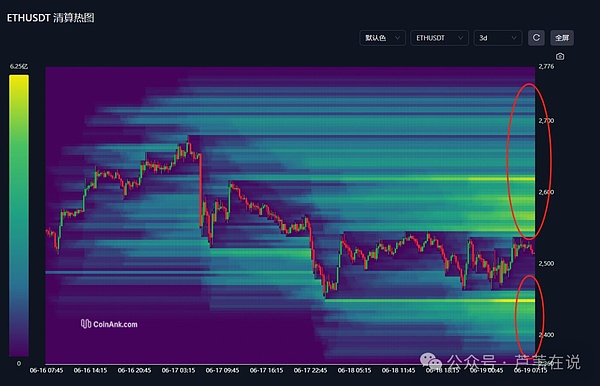Click the 2,700 price axis label
This screenshot has height=386, width=600.
(546, 121)
